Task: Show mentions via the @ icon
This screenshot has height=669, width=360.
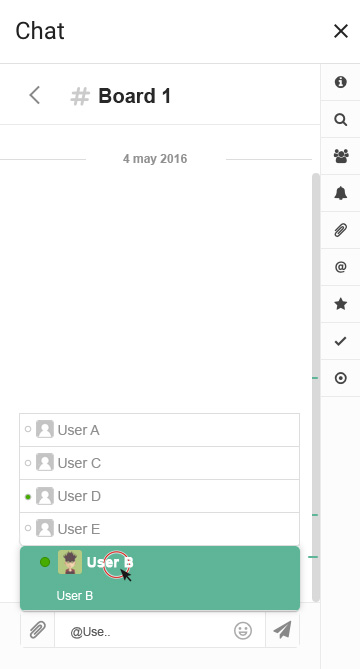Action: tap(340, 267)
